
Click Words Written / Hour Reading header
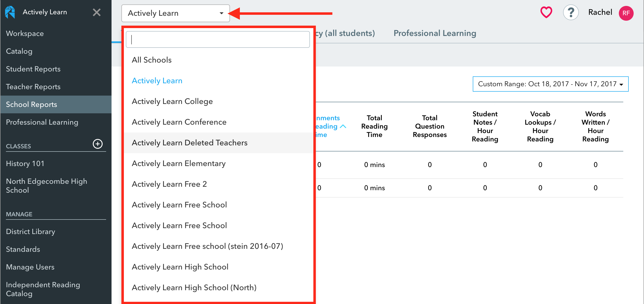595,126
